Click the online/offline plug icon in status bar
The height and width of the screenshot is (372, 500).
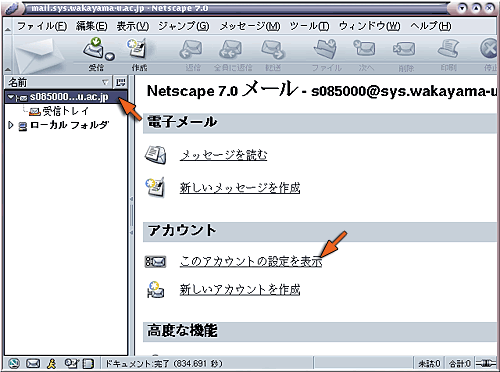pyautogui.click(x=486, y=363)
